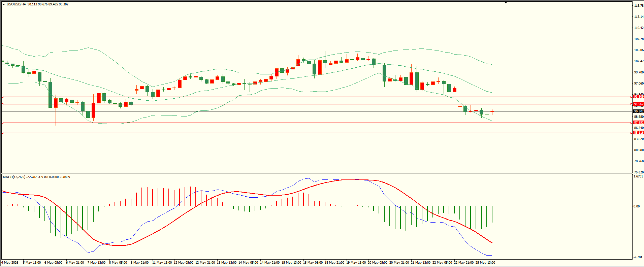Click the 78.260 price scale label

point(639,161)
